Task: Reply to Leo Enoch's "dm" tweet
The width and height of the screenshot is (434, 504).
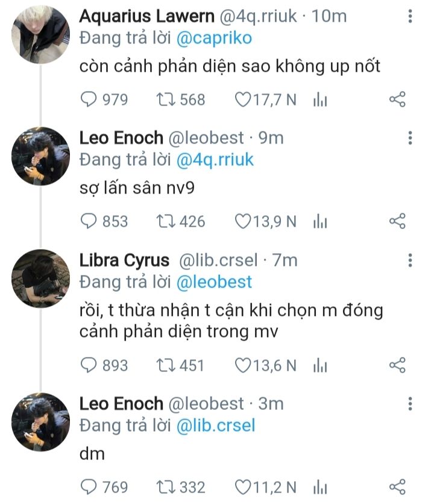Action: coord(89,487)
